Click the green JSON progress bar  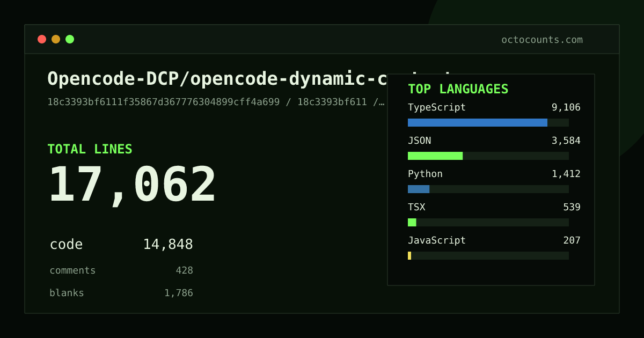(x=435, y=156)
